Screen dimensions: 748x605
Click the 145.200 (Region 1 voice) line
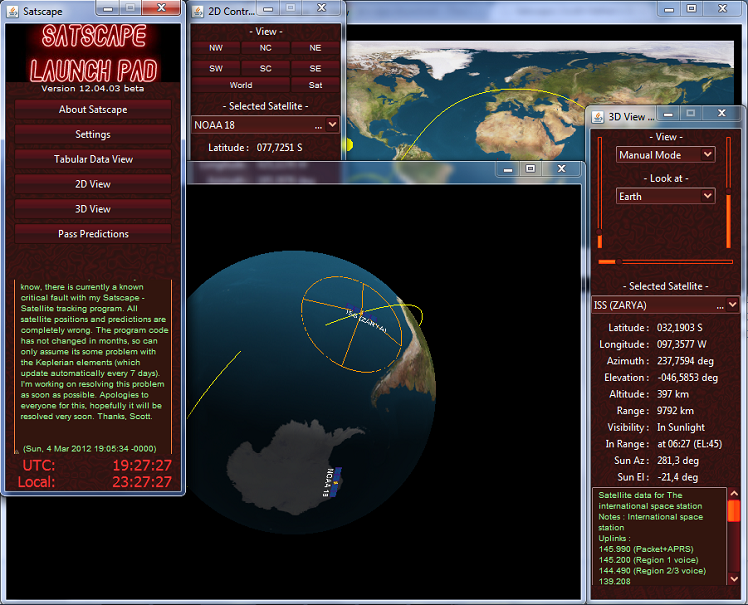(648, 560)
